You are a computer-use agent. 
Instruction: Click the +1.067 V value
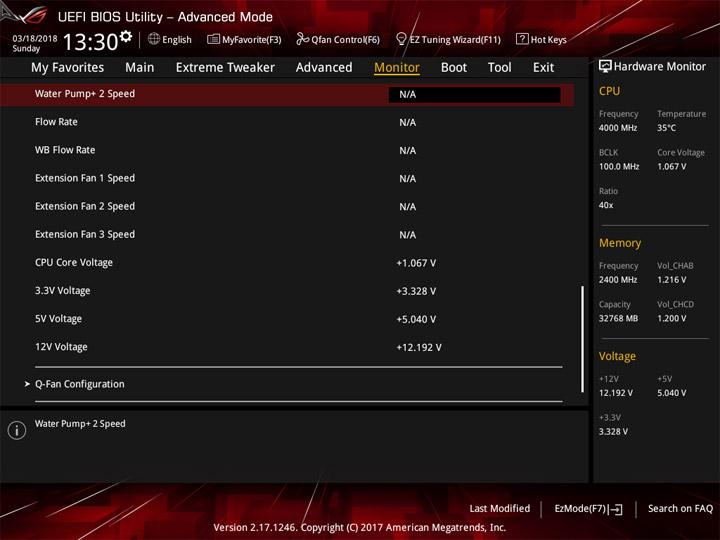click(x=416, y=263)
